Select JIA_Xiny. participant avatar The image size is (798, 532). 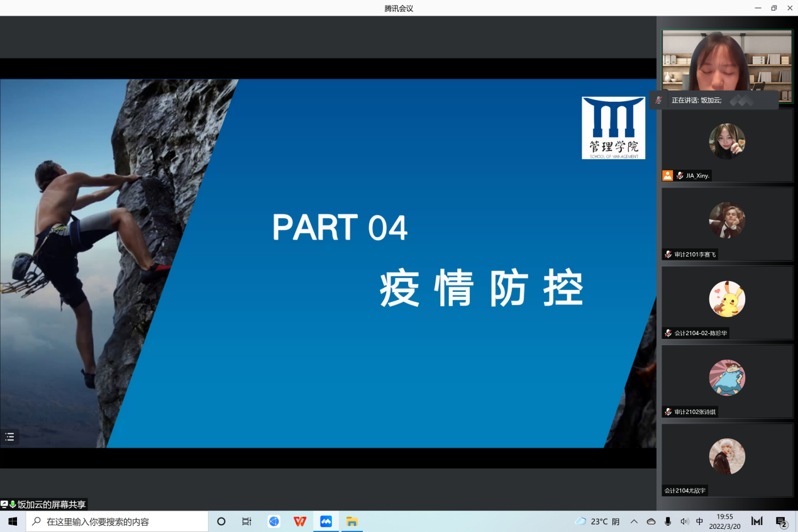[x=727, y=141]
